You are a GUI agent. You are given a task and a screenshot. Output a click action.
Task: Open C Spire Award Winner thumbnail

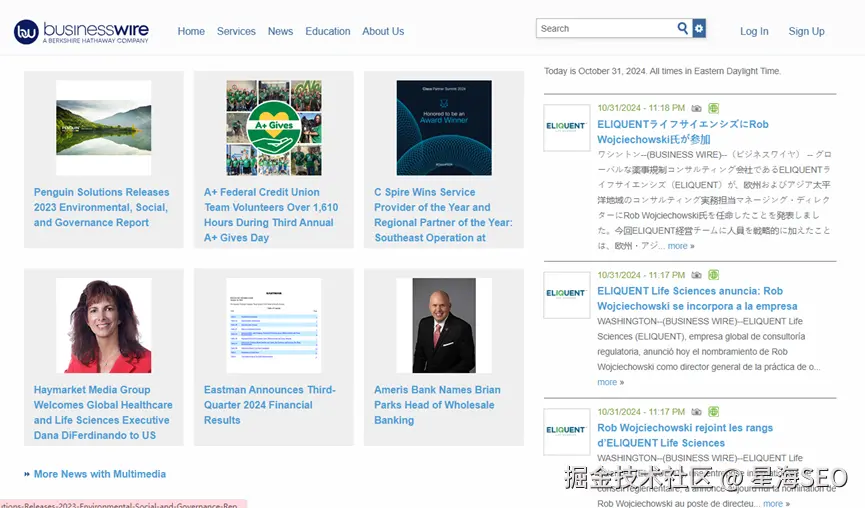coord(444,127)
